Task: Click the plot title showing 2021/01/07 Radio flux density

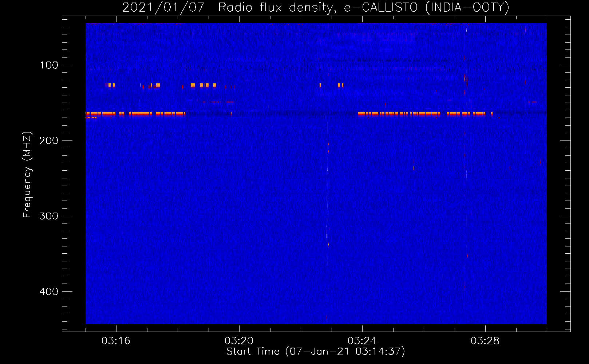Action: tap(316, 8)
